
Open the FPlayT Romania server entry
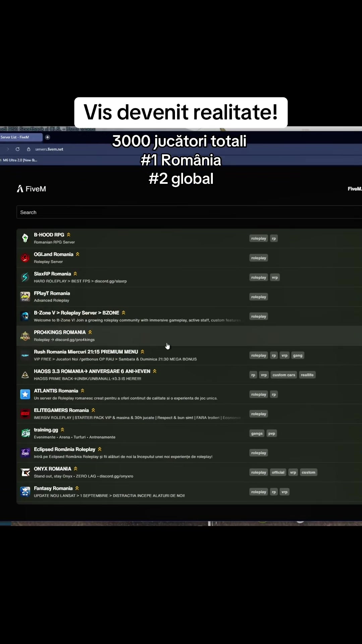point(189,297)
